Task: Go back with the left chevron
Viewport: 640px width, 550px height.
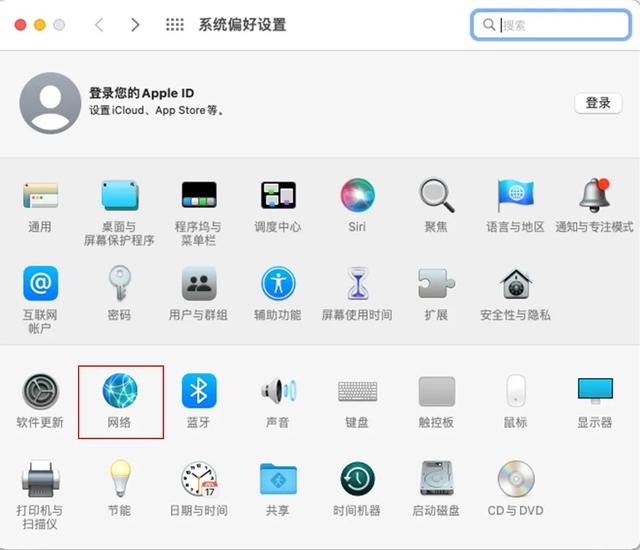Action: (99, 25)
